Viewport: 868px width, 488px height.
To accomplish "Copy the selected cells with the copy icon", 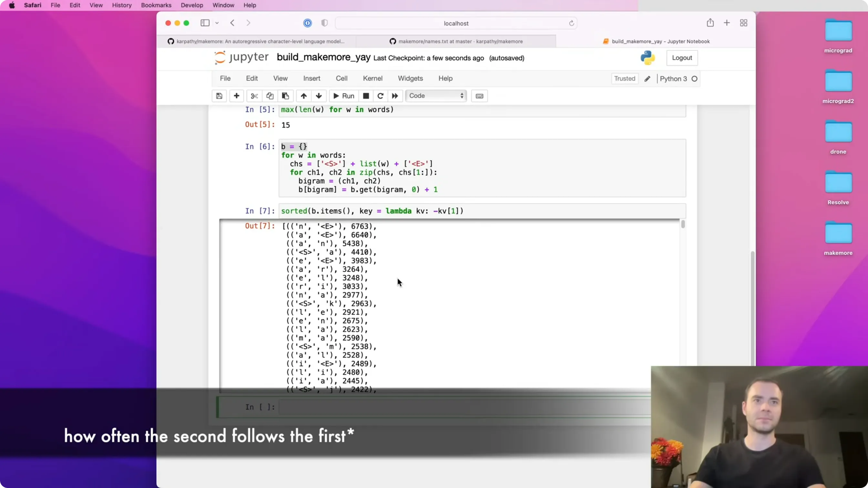I will tap(270, 96).
